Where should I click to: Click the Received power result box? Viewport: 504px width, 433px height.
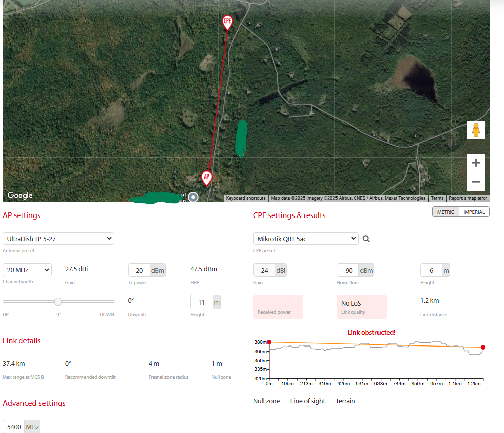(x=278, y=307)
